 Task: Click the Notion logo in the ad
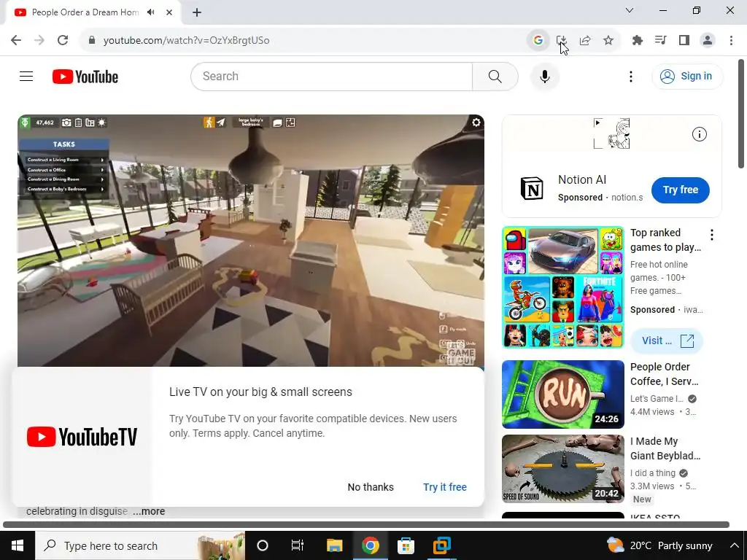pos(532,189)
